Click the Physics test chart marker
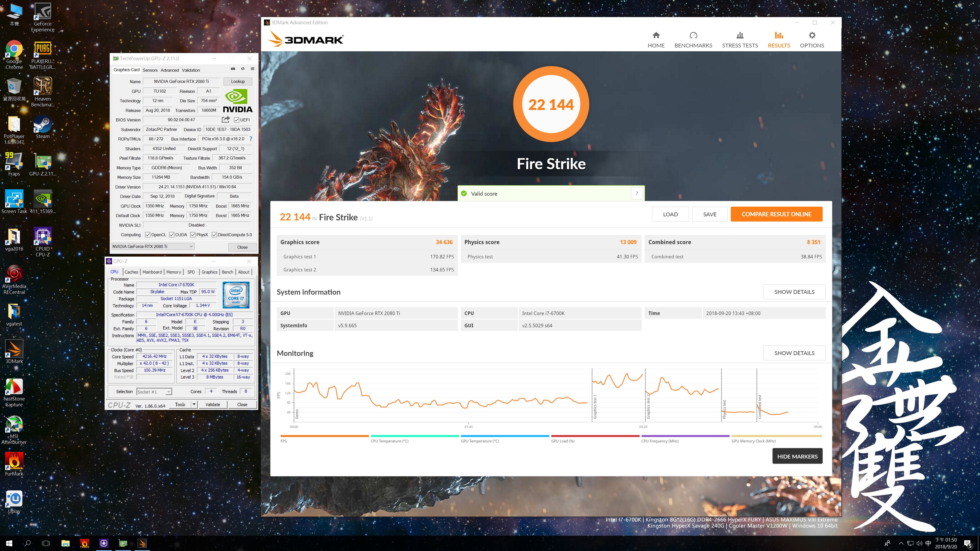The height and width of the screenshot is (551, 980). [x=724, y=409]
